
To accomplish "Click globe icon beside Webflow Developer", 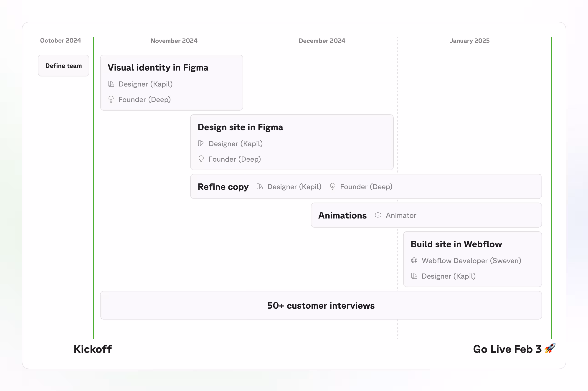I will point(414,261).
